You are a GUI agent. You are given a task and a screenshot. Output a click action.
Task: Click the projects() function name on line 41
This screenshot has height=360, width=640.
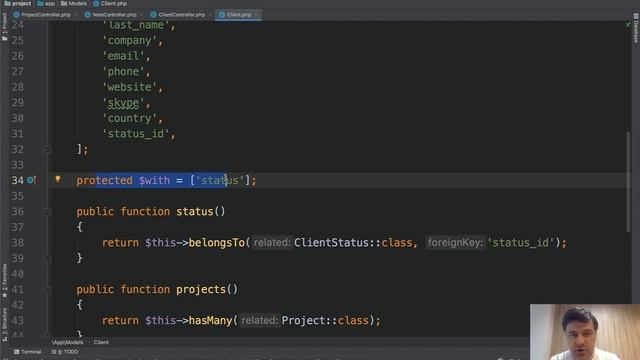coord(201,289)
